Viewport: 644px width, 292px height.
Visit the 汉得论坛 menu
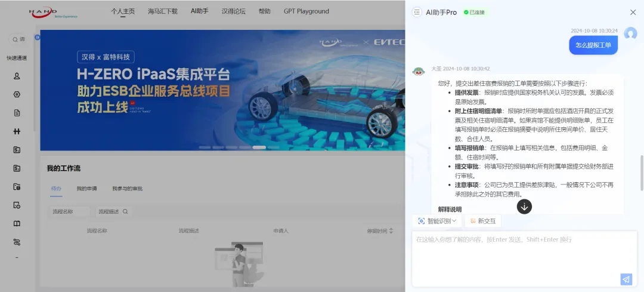coord(234,11)
